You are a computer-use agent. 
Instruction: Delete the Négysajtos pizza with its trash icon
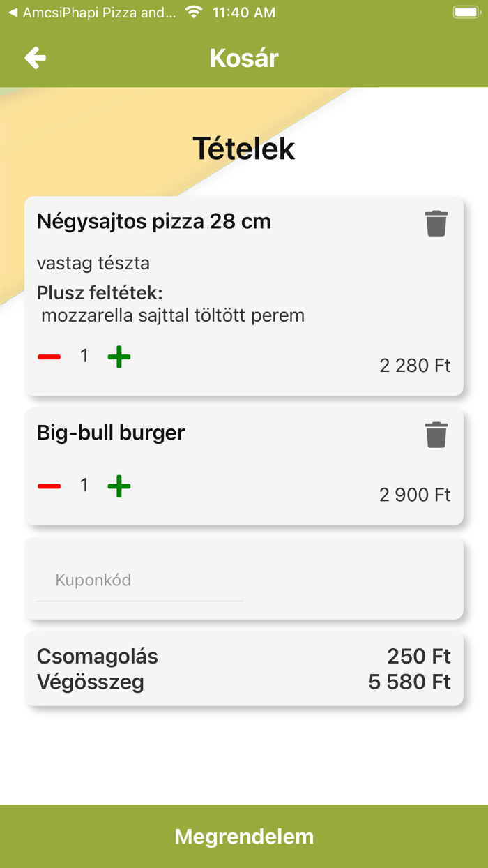tap(436, 223)
